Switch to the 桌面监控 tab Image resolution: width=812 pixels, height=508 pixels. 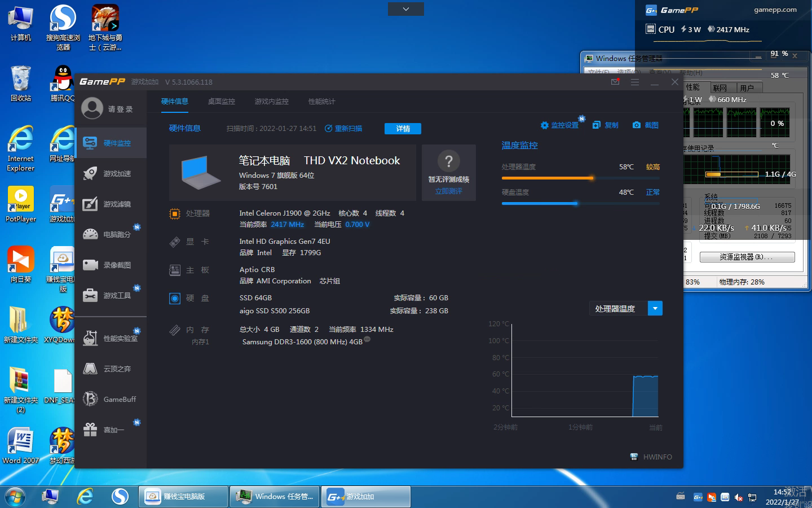point(222,102)
